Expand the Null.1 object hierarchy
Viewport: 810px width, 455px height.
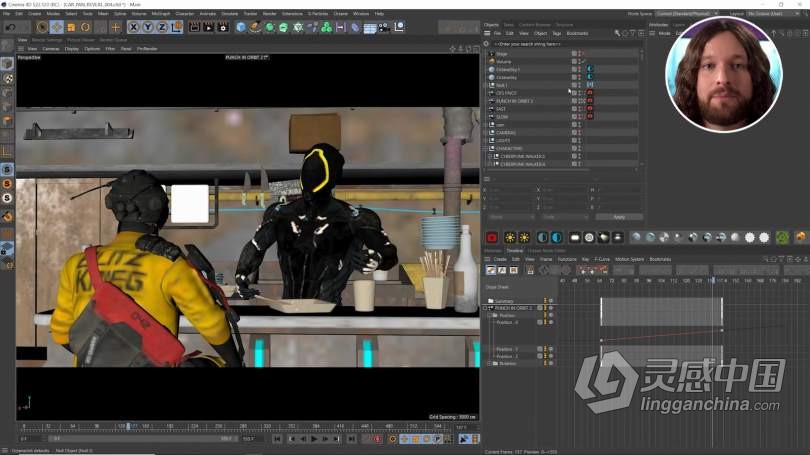[486, 85]
